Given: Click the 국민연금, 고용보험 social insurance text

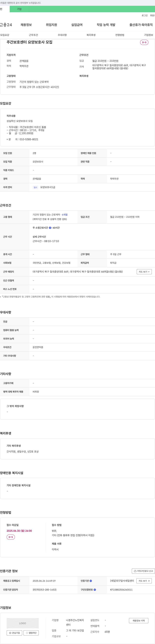Looking at the screenshot, I should coord(51,263).
